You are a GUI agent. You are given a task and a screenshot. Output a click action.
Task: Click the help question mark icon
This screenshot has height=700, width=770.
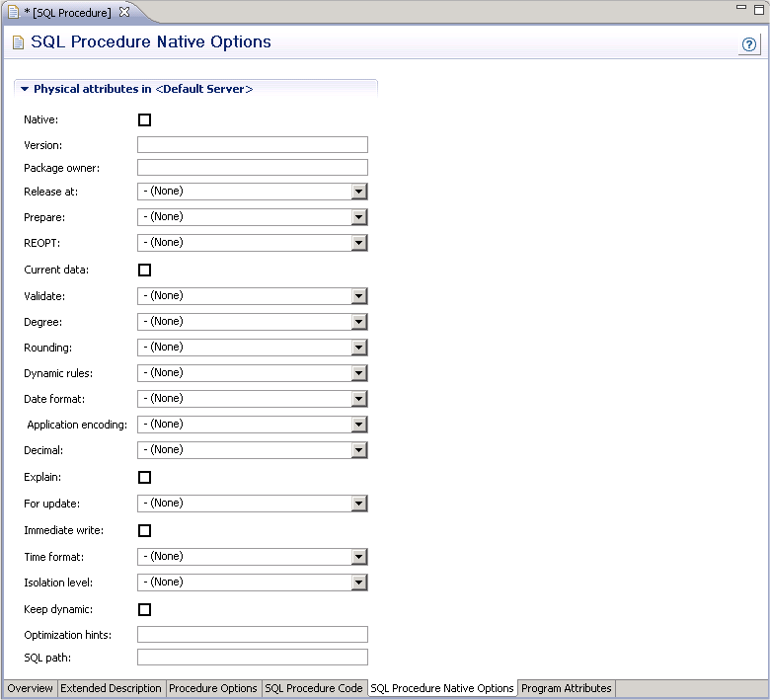tap(749, 45)
